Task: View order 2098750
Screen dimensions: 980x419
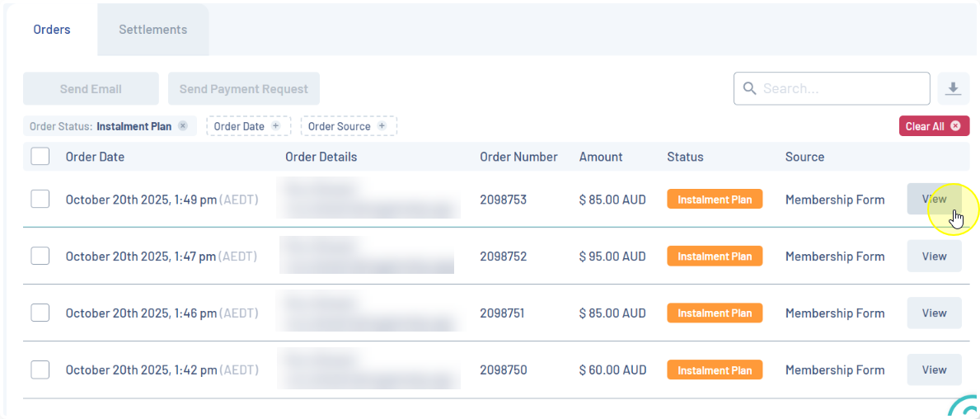Action: click(934, 370)
